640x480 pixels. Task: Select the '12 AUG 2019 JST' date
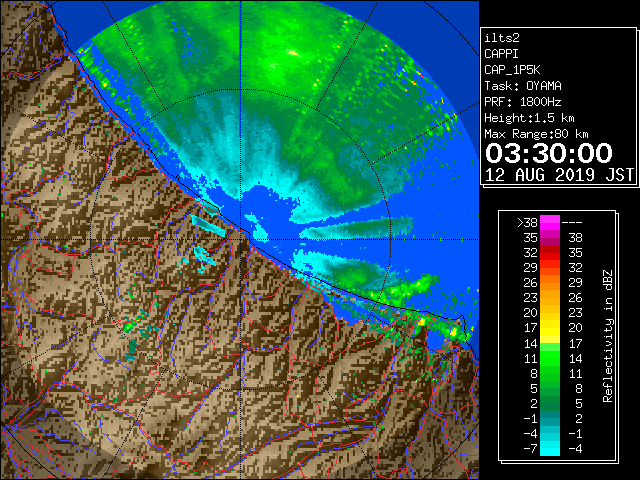pos(559,175)
